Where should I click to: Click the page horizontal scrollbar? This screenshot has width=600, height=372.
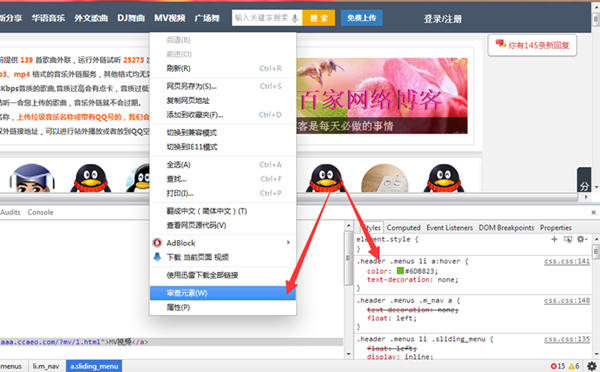[289, 197]
